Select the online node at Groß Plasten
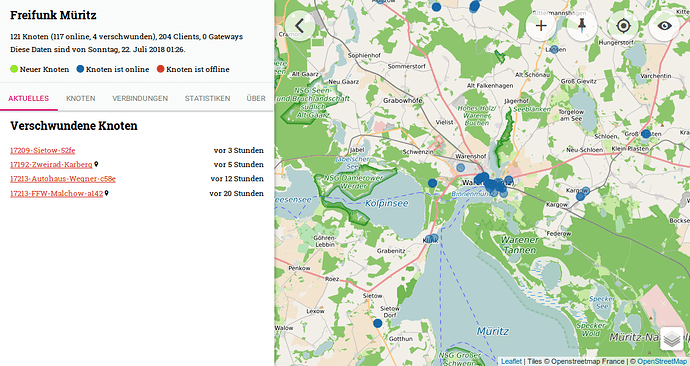This screenshot has height=366, width=690. coord(646,134)
